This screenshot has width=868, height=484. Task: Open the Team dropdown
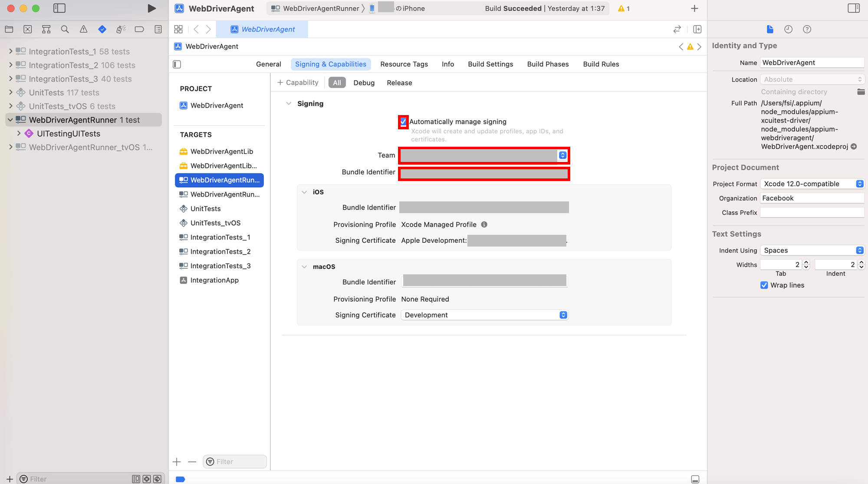pos(562,155)
